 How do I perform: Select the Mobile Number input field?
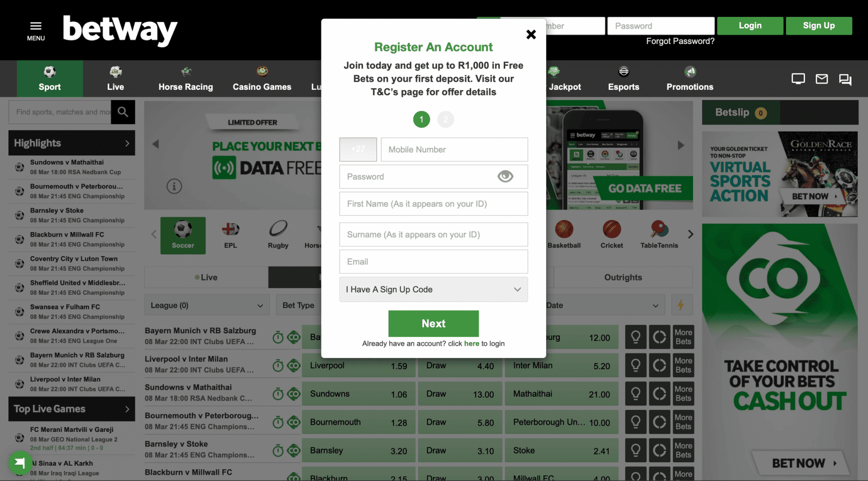[453, 149]
